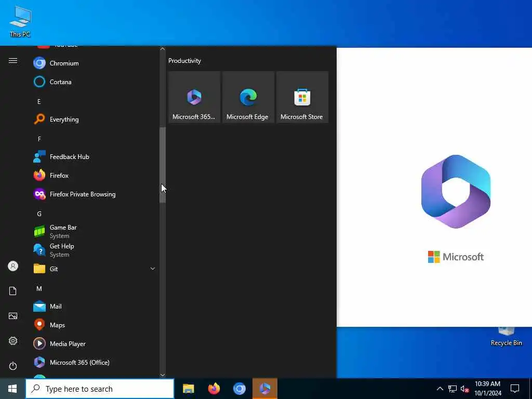Select the Recycle Bin desktop icon
Screen dimensions: 532x399
tap(506, 337)
